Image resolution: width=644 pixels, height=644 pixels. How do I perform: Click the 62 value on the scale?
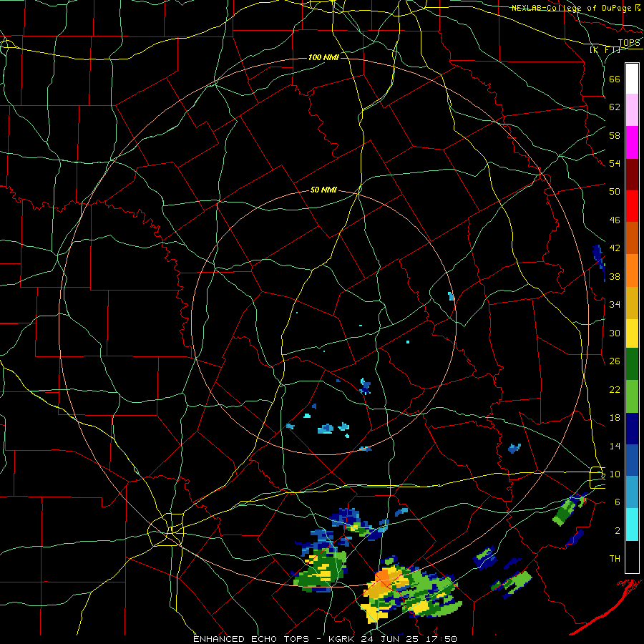pos(615,107)
